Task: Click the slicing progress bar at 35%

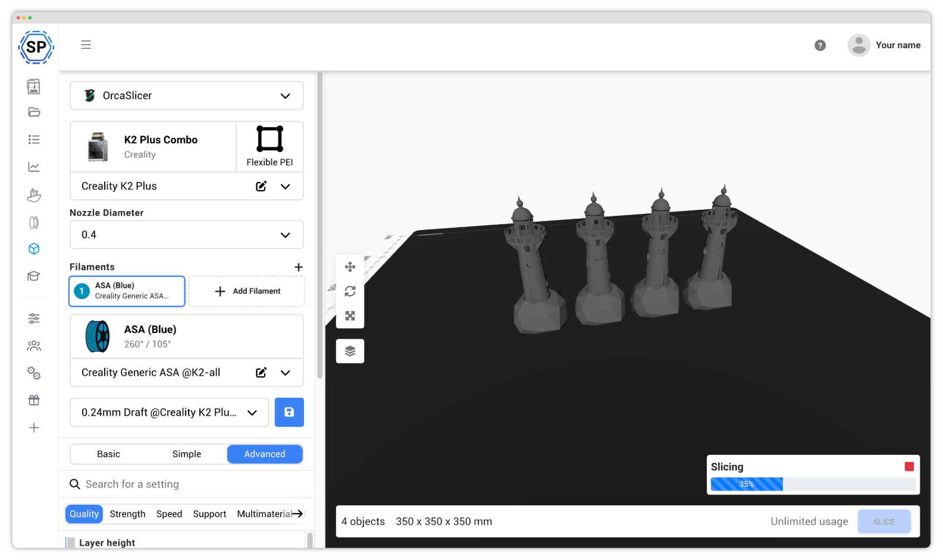Action: tap(813, 484)
